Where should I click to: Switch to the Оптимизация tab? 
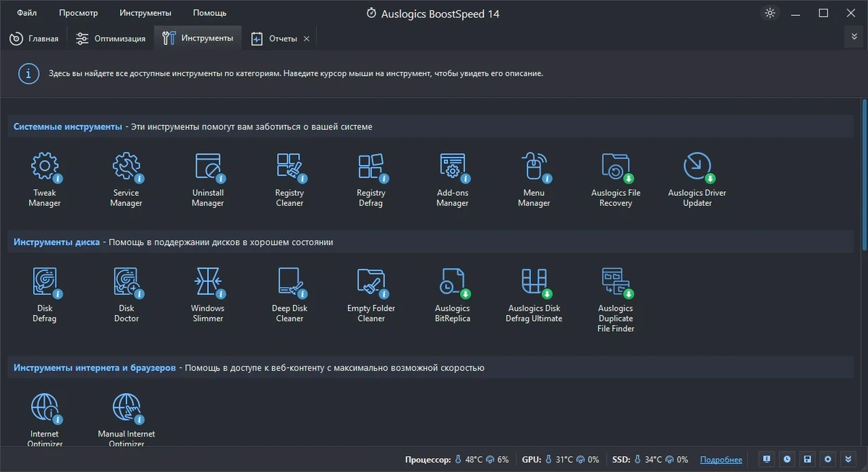tap(111, 38)
